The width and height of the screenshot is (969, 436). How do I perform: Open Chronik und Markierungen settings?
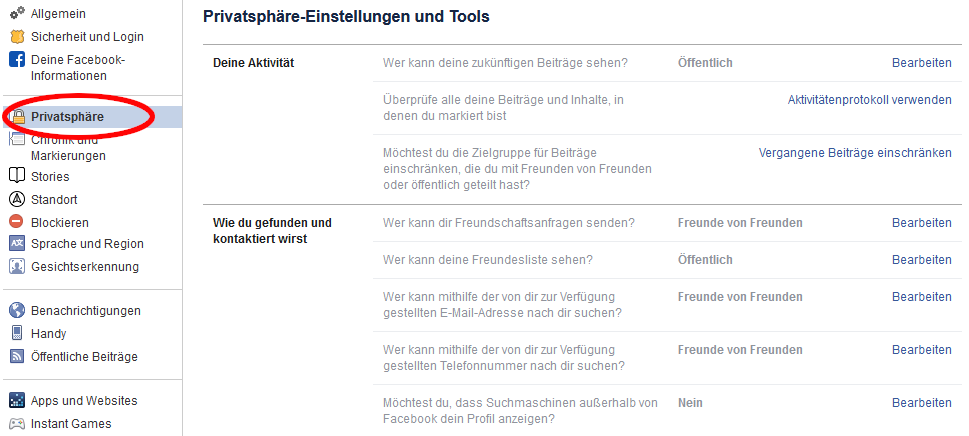pyautogui.click(x=68, y=148)
